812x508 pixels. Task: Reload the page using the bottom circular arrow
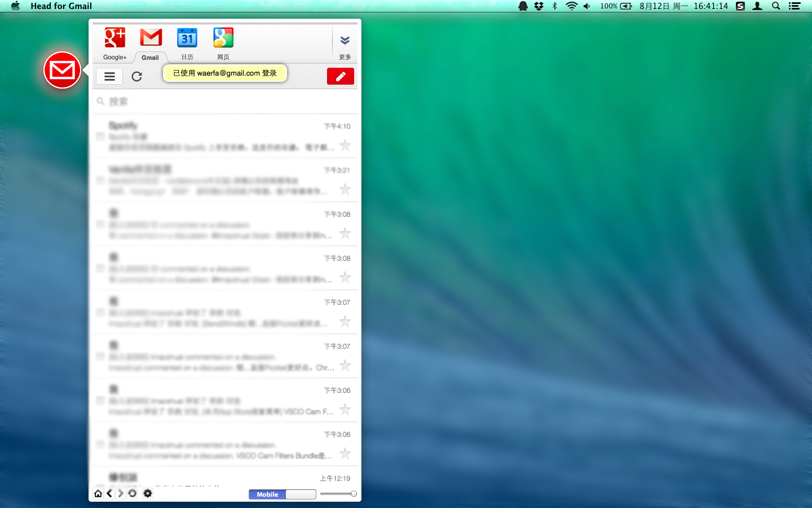click(x=133, y=494)
